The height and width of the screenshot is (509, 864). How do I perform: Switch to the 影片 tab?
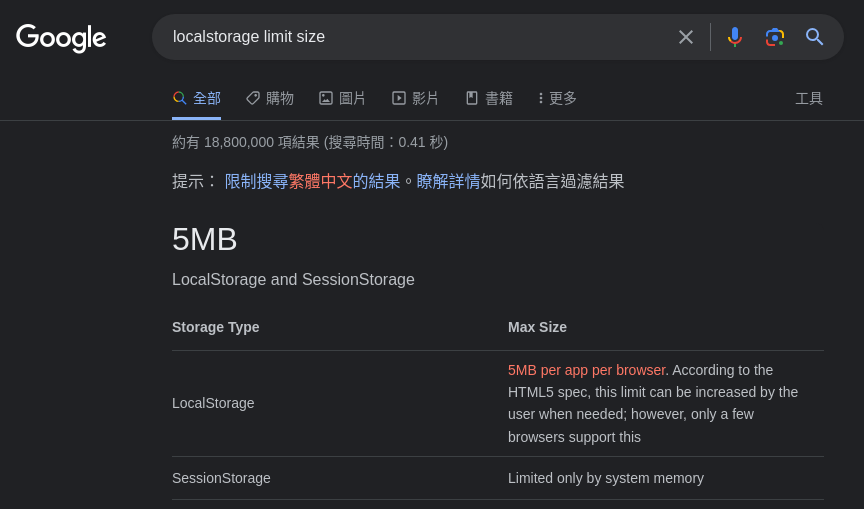(x=415, y=99)
